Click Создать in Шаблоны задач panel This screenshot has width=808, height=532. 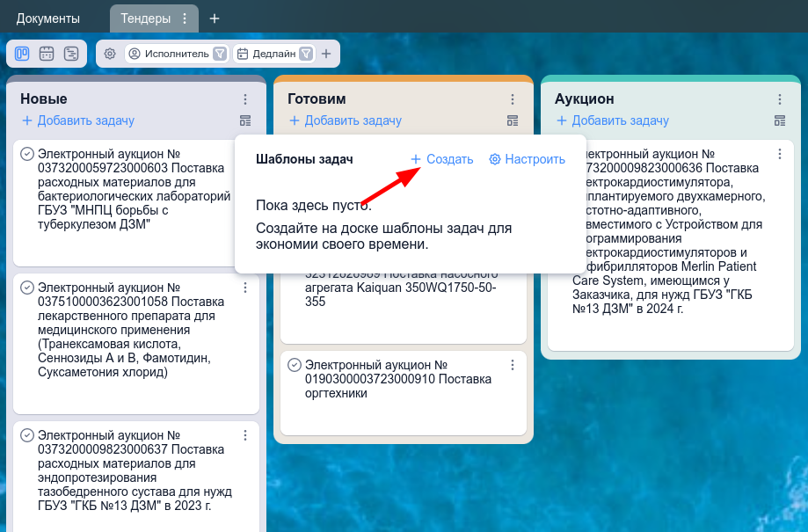445,159
